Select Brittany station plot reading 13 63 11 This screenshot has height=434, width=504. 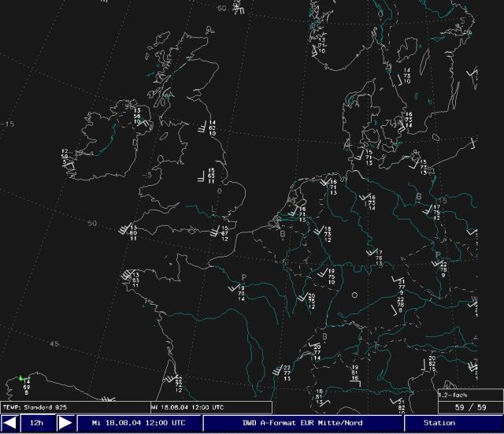tap(135, 279)
